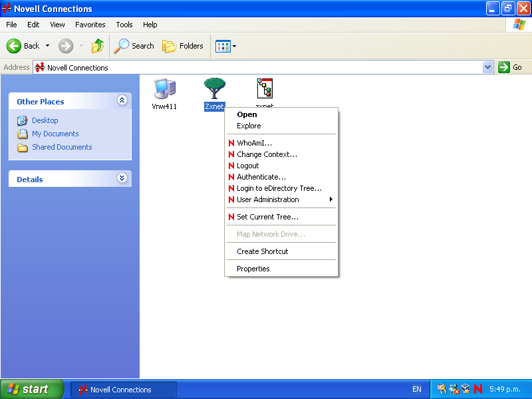Click the Shared Documents folder icon
This screenshot has height=399, width=532.
23,148
